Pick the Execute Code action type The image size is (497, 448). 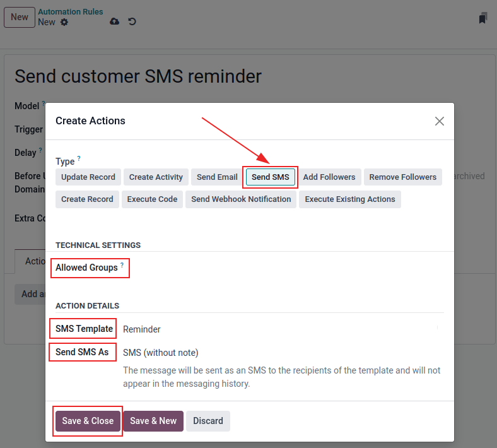click(x=152, y=199)
